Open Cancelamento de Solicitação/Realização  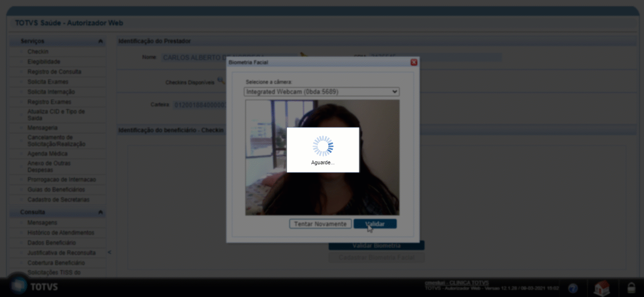point(57,141)
